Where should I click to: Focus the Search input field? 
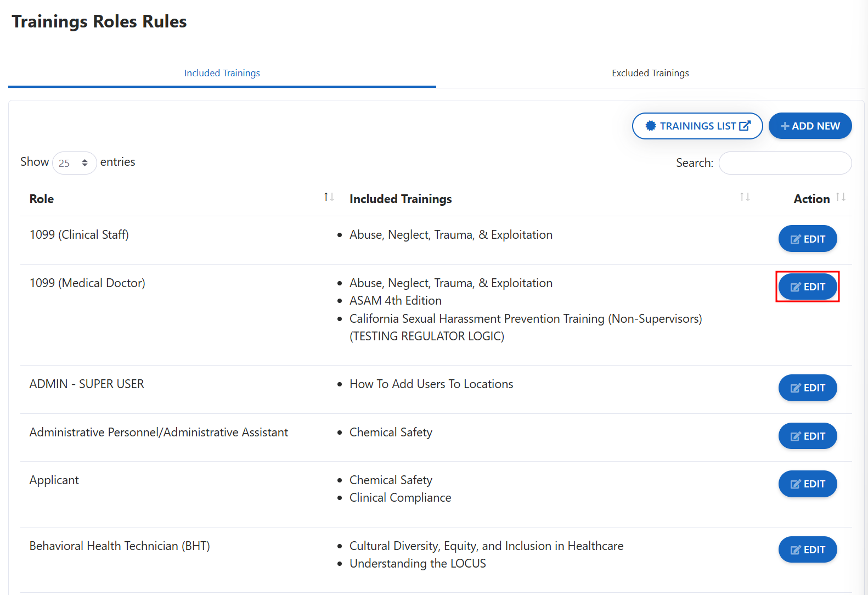pyautogui.click(x=785, y=163)
